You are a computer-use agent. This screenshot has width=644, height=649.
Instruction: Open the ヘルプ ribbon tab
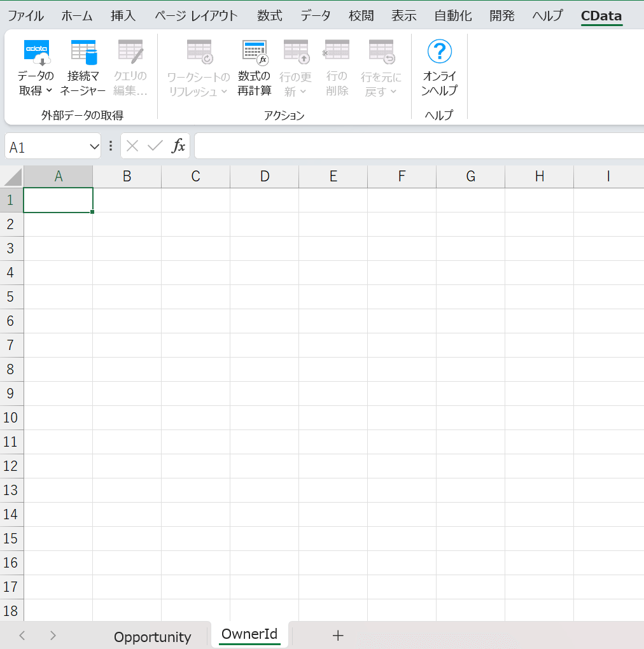pos(547,16)
